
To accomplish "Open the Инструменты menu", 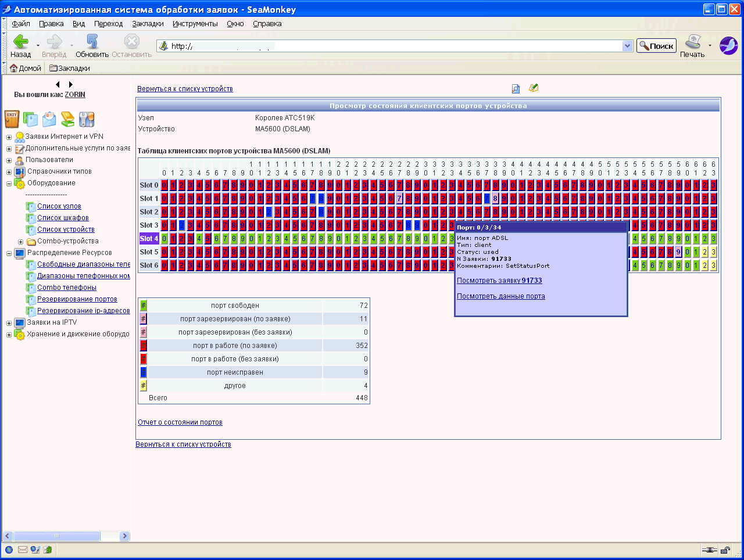I will click(x=195, y=24).
